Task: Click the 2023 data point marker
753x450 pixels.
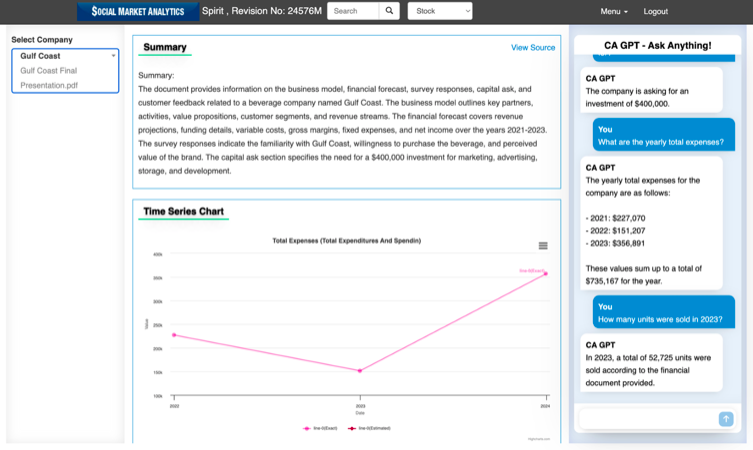Action: point(360,371)
